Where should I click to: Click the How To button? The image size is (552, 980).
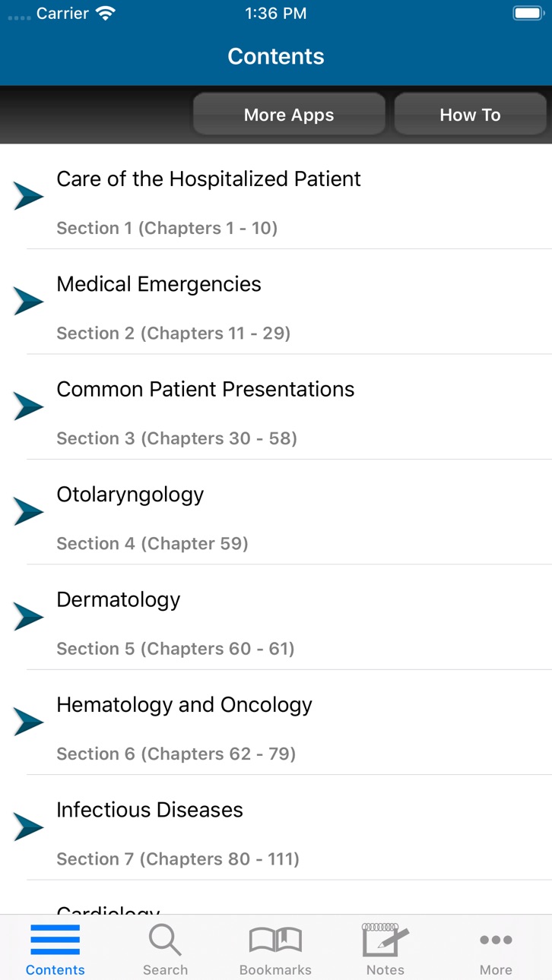pyautogui.click(x=470, y=115)
